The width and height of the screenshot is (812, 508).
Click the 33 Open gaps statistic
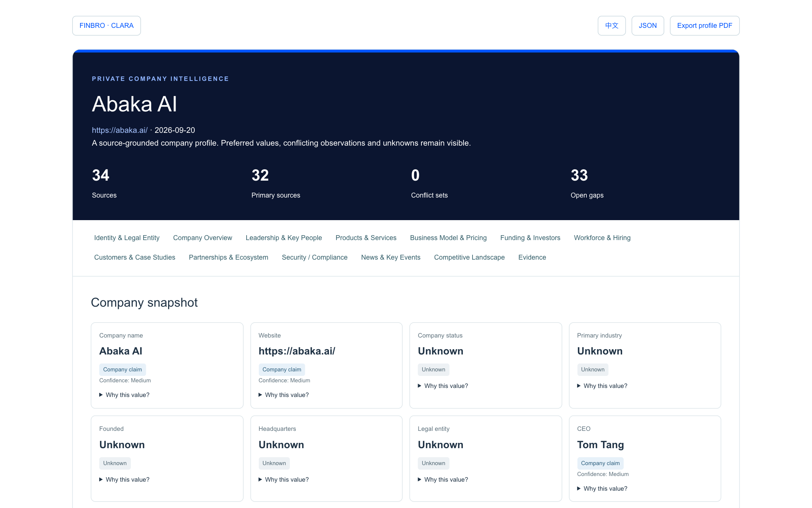pyautogui.click(x=587, y=183)
